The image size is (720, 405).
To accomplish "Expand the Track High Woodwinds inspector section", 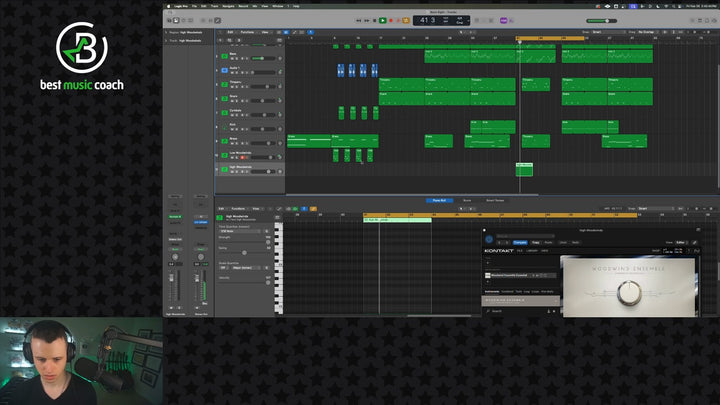I will [166, 40].
